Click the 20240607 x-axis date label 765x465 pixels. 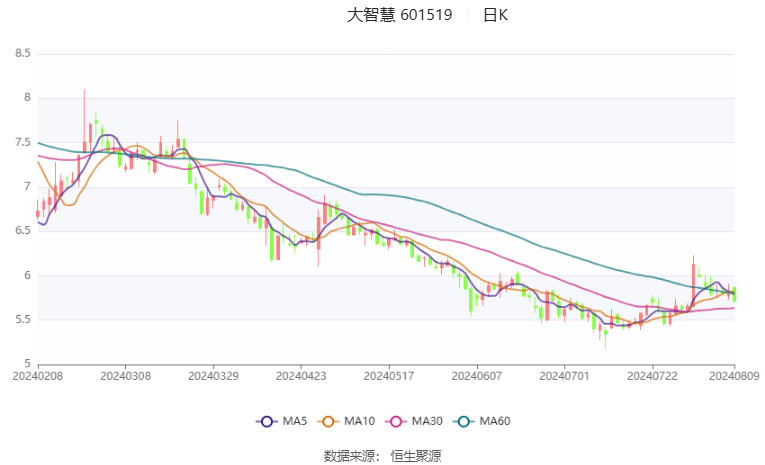pos(477,376)
